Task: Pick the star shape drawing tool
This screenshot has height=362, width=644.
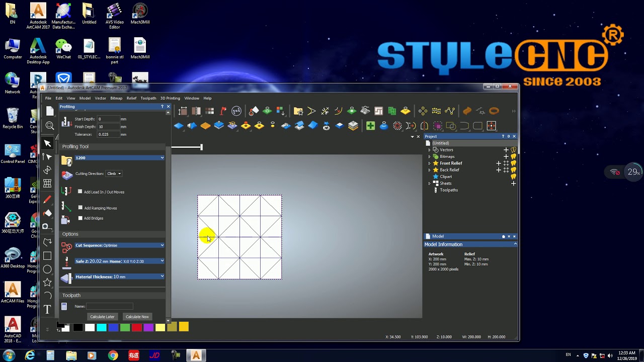Action: 47,283
